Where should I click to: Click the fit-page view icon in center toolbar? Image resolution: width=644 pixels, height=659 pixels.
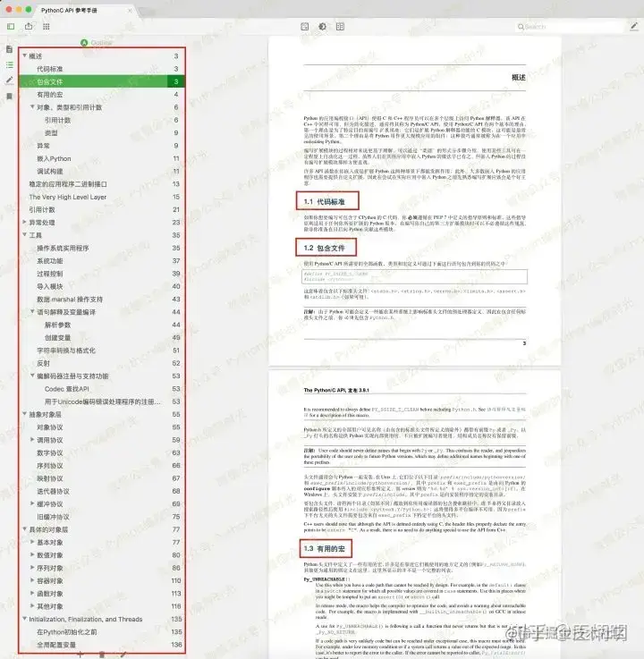(305, 27)
